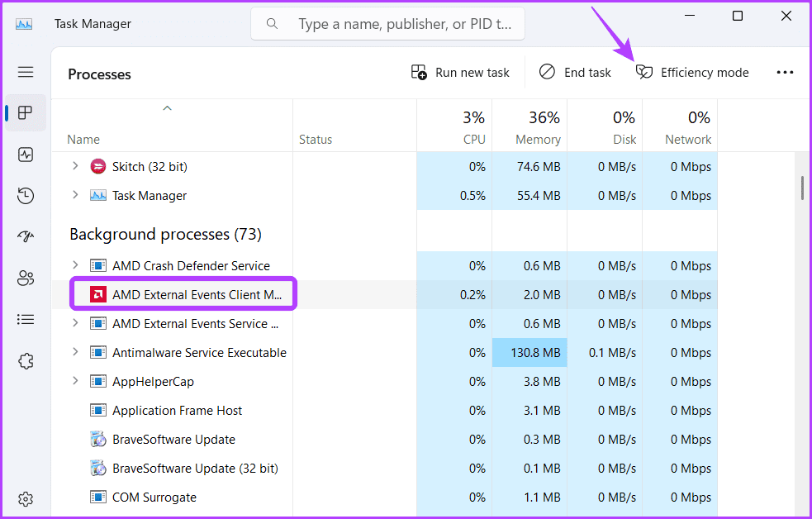Maximize the Task Manager window

[738, 16]
